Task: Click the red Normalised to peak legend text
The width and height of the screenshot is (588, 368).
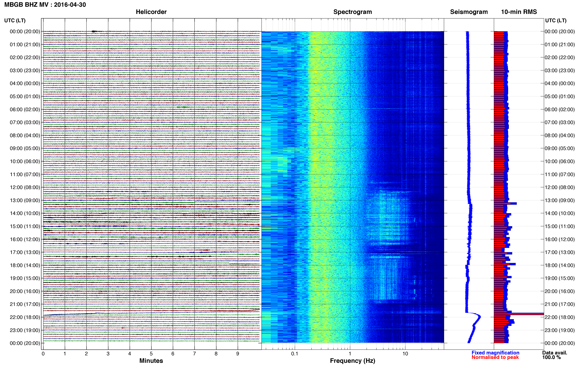Action: [x=495, y=357]
